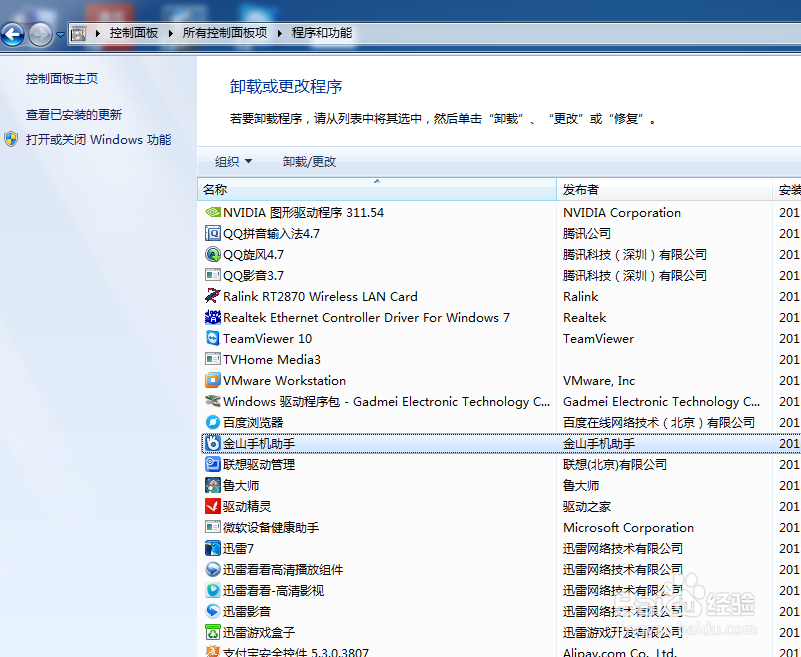Select 百度浏览器 program name
The height and width of the screenshot is (657, 801).
click(x=253, y=423)
